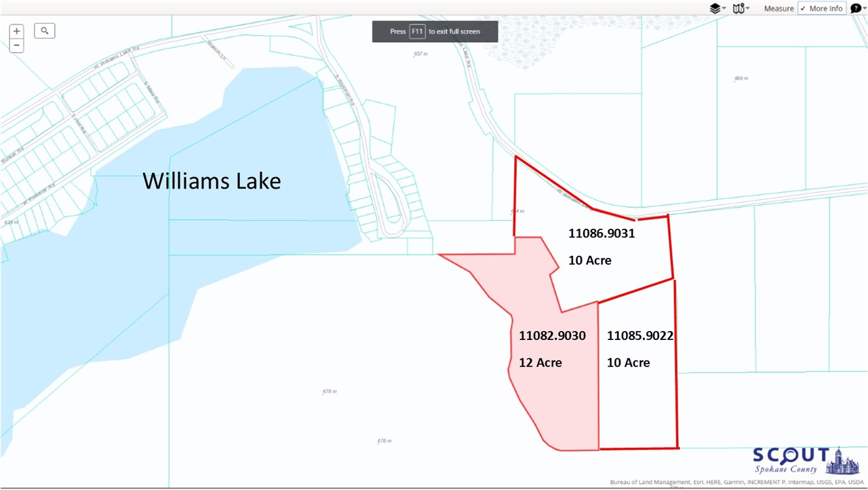The image size is (868, 490).
Task: Open the basemap gallery dropdown
Action: coord(741,8)
